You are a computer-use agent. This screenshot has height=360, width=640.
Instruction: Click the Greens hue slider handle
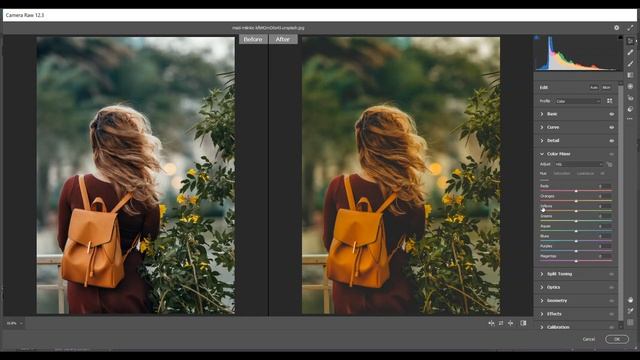(576, 221)
